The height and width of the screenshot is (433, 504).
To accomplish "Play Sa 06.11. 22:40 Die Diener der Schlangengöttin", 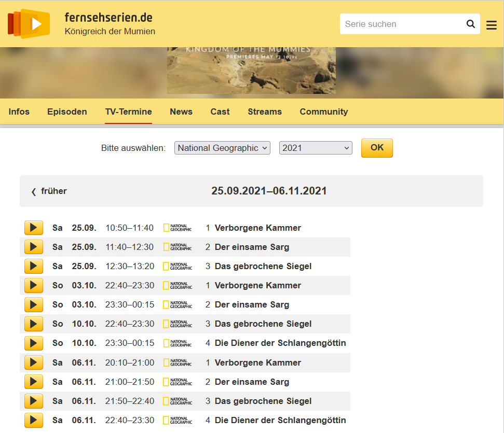I will tap(34, 420).
